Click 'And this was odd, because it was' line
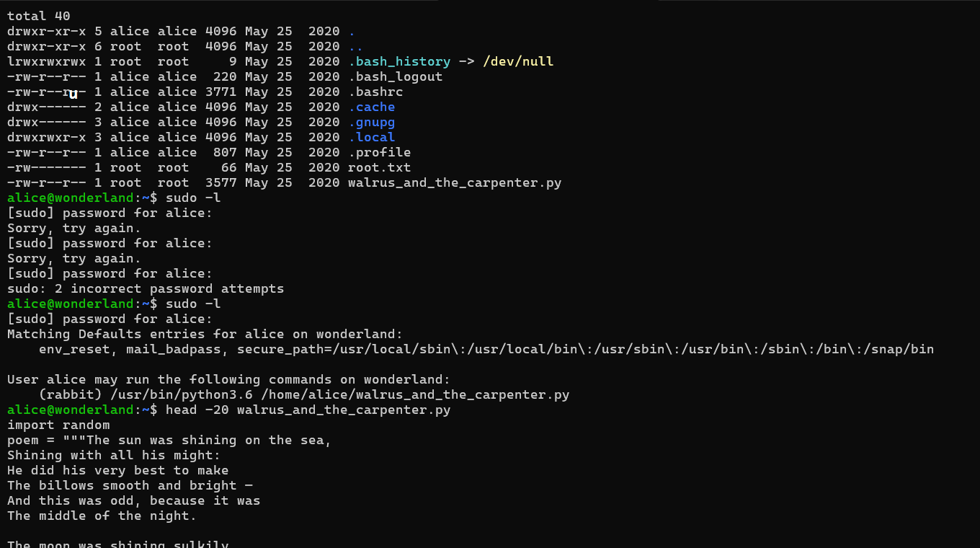The image size is (980, 548). (134, 500)
